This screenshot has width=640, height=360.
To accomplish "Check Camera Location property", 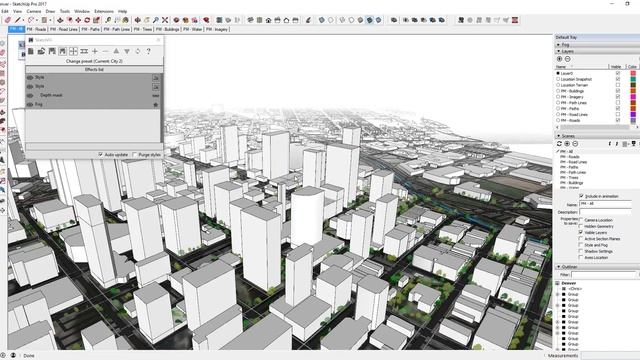I will pos(581,220).
